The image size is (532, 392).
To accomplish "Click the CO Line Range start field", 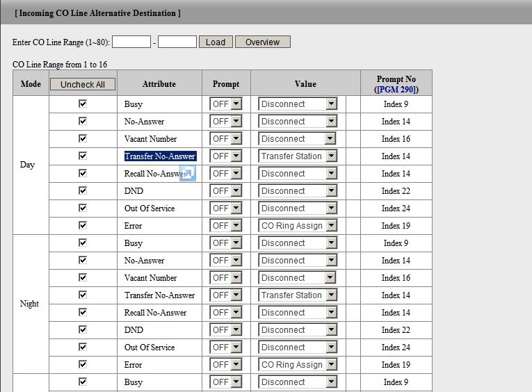I will point(131,42).
